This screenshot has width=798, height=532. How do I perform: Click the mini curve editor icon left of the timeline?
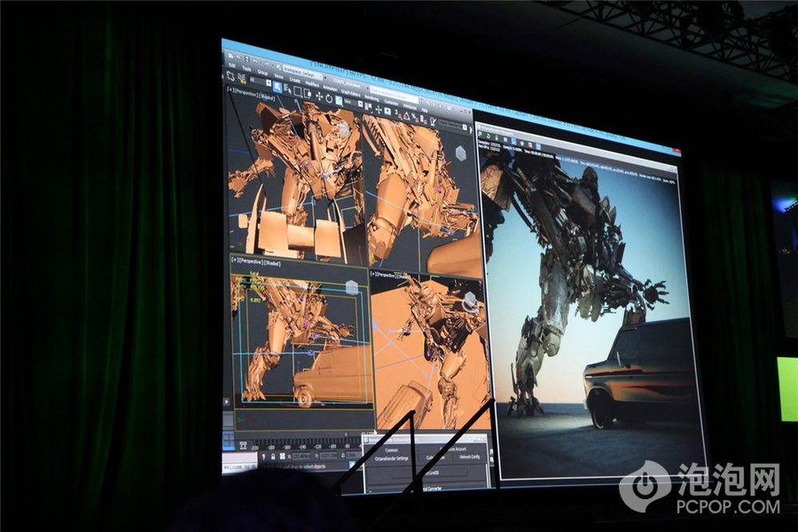pos(243,445)
